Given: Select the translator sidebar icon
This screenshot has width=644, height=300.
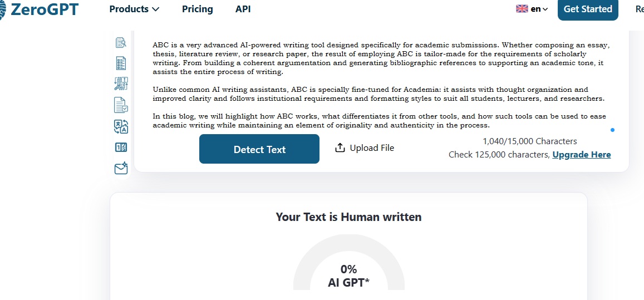Looking at the screenshot, I should [x=121, y=126].
